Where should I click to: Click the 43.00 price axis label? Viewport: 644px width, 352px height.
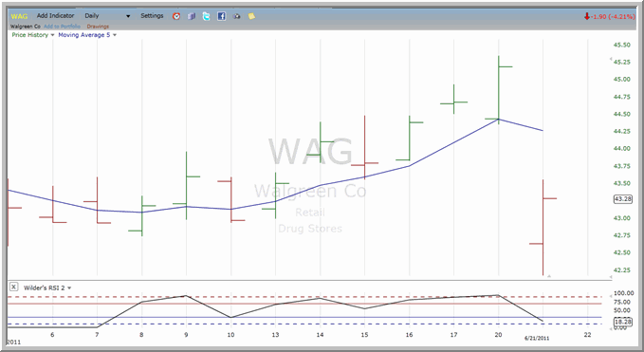click(622, 218)
